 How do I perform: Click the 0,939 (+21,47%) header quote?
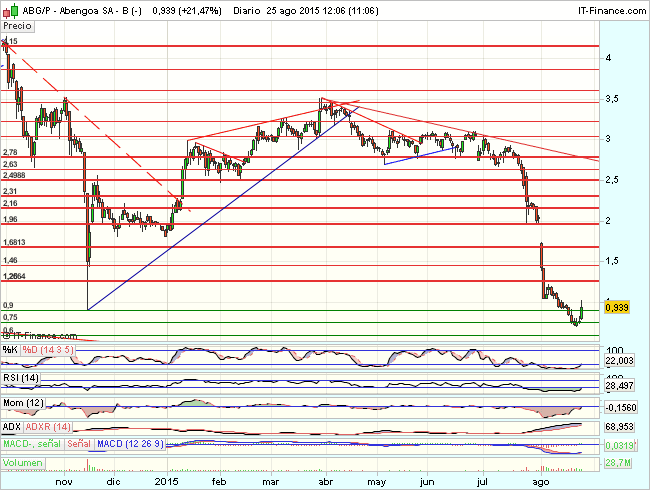click(187, 11)
